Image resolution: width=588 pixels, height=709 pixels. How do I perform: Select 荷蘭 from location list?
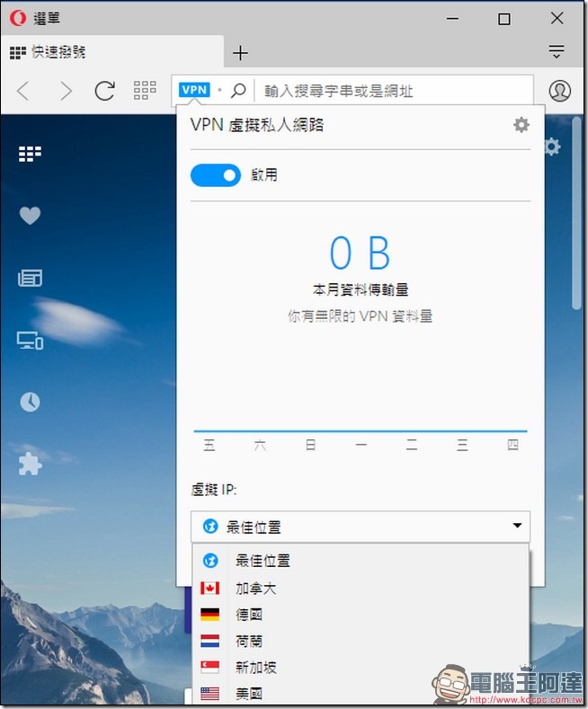tap(361, 641)
